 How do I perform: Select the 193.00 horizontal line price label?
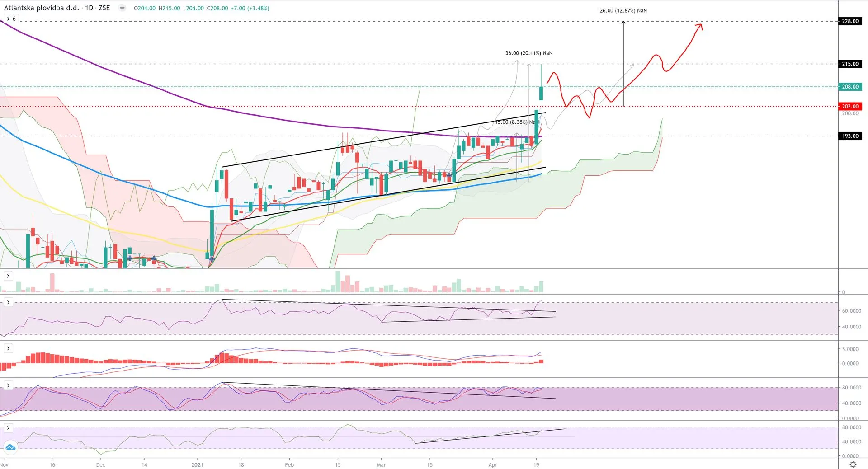click(x=849, y=136)
